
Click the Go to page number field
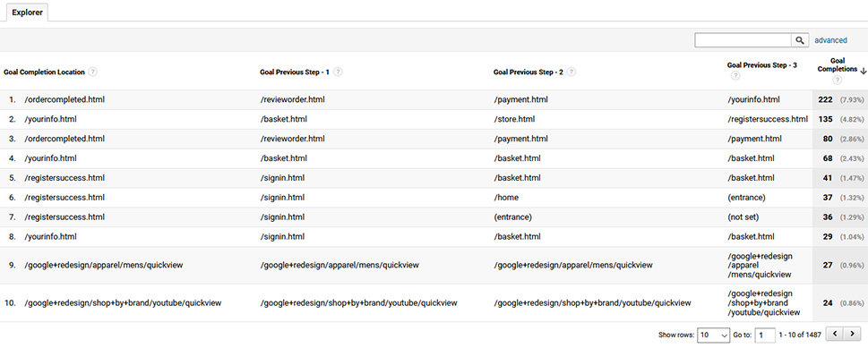[765, 335]
